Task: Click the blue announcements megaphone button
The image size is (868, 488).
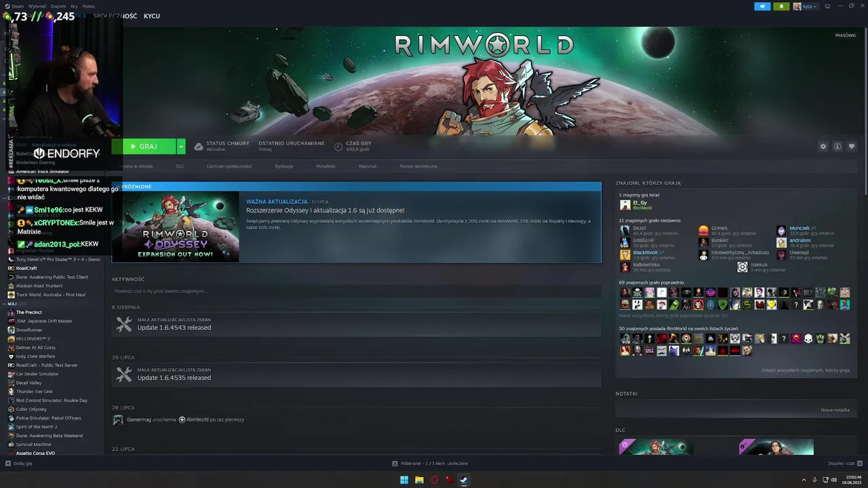Action: tap(762, 6)
